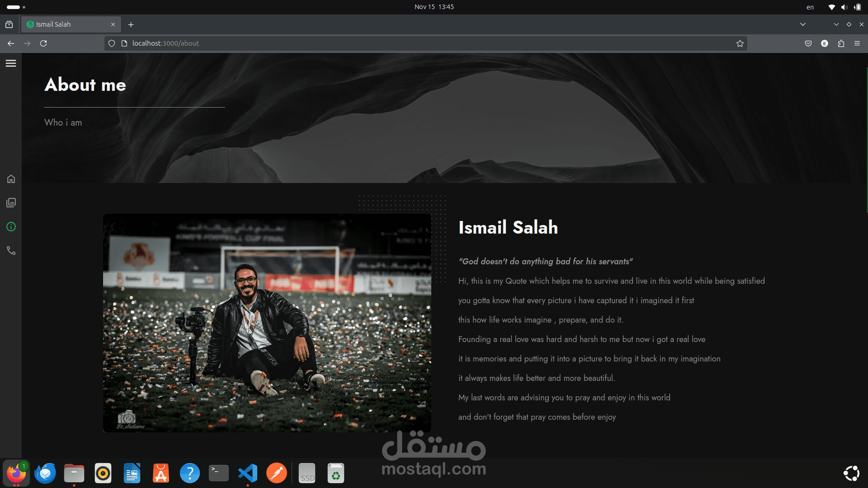The image size is (868, 488).
Task: Go back to previous page
Action: (x=11, y=43)
